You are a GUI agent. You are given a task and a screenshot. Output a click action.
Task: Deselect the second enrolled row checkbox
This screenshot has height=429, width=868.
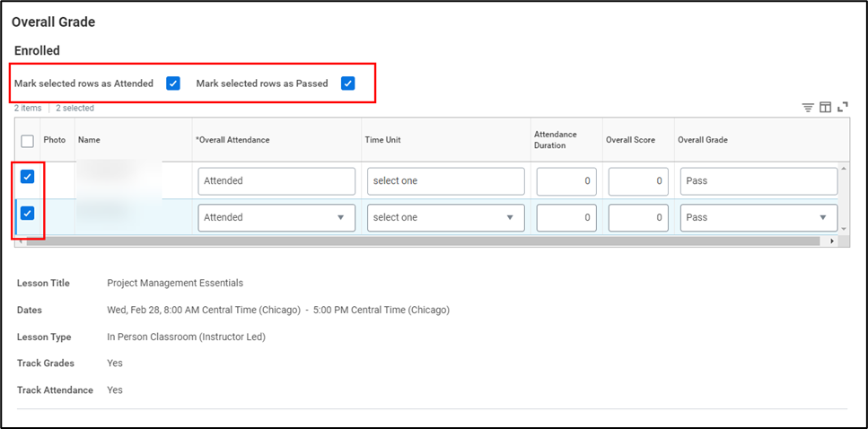pyautogui.click(x=28, y=214)
